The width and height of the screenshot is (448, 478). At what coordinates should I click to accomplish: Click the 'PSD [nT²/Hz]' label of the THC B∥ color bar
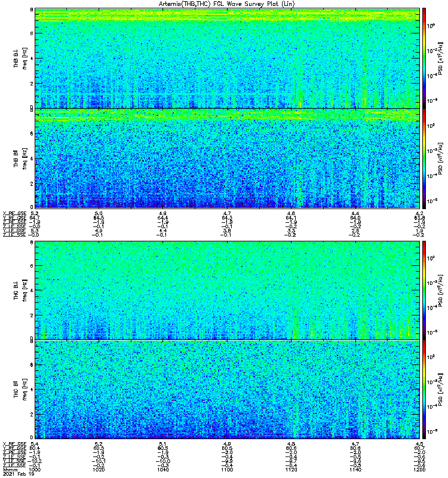coord(440,390)
